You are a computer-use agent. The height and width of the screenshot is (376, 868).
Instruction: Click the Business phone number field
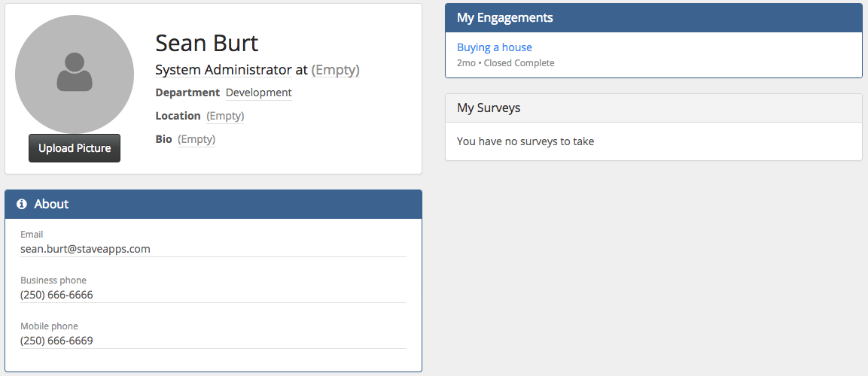coord(56,295)
